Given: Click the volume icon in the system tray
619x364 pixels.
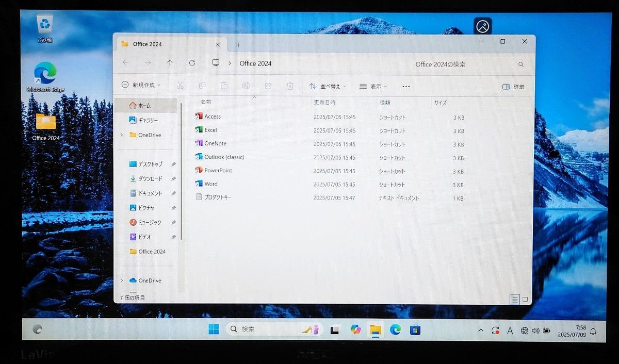Looking at the screenshot, I should pos(535,330).
